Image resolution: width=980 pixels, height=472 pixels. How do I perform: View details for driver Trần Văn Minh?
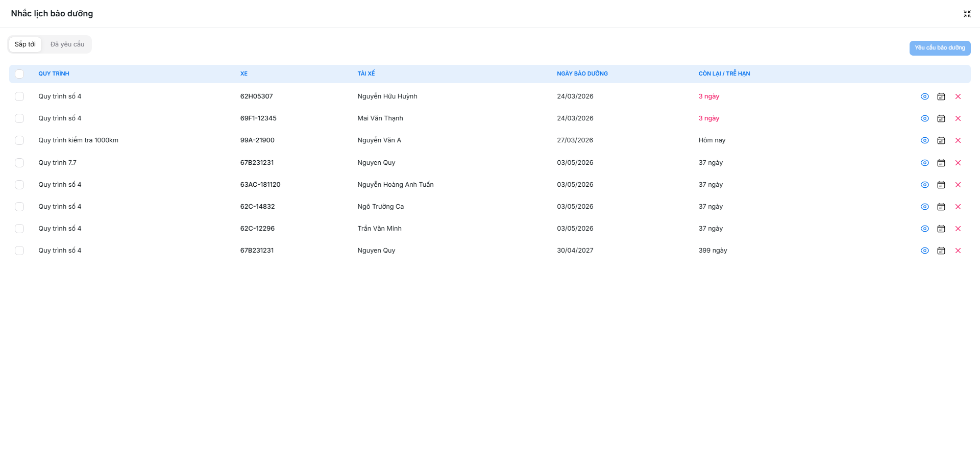coord(924,229)
